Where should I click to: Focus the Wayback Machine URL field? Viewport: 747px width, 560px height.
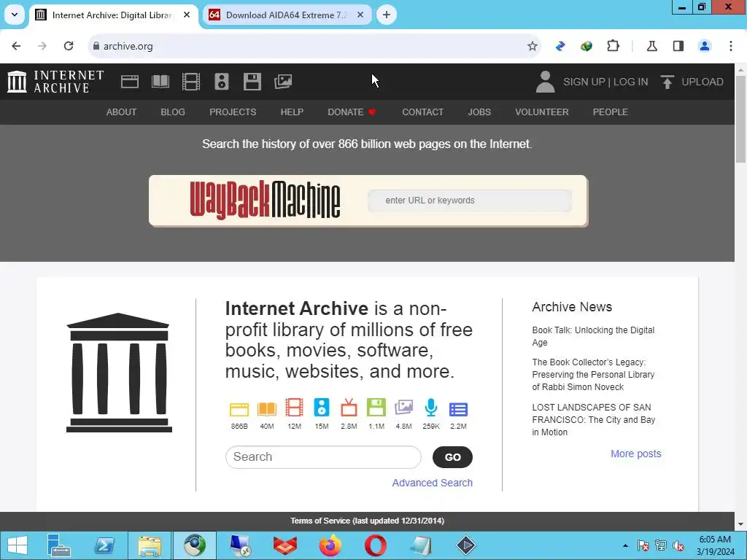pyautogui.click(x=470, y=201)
